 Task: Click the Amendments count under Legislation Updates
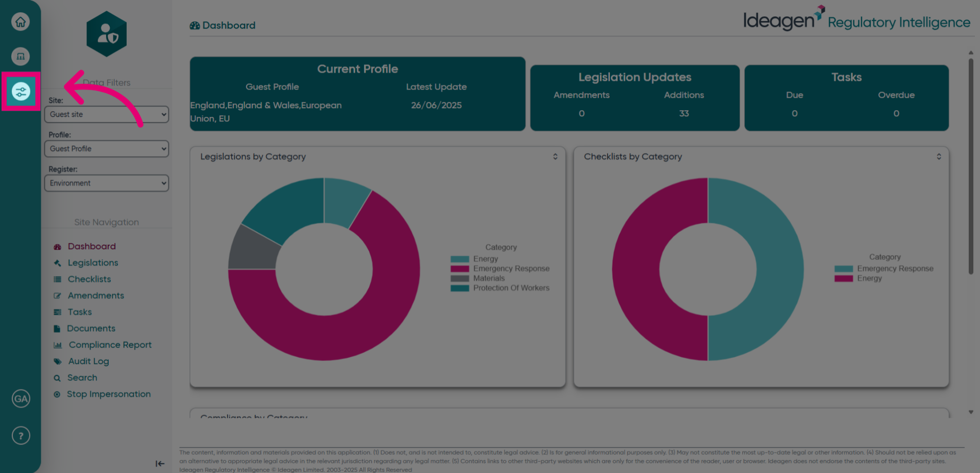(582, 113)
